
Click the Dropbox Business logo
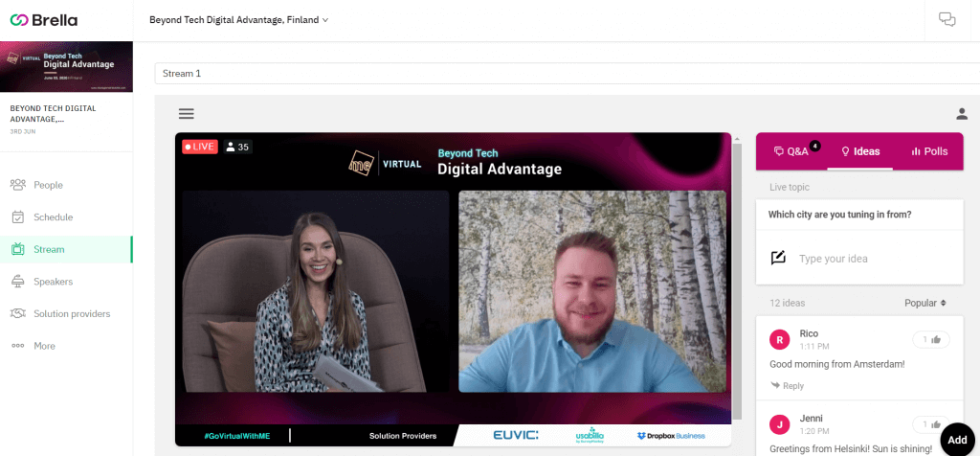[x=671, y=435]
